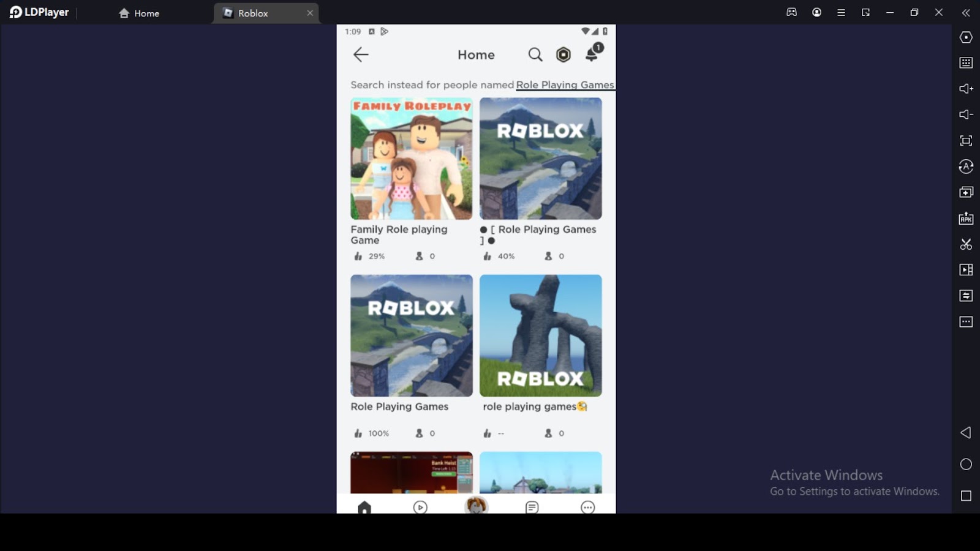Click the 100% rating of Role Playing Games
Viewport: 980px width, 551px height.
click(379, 433)
